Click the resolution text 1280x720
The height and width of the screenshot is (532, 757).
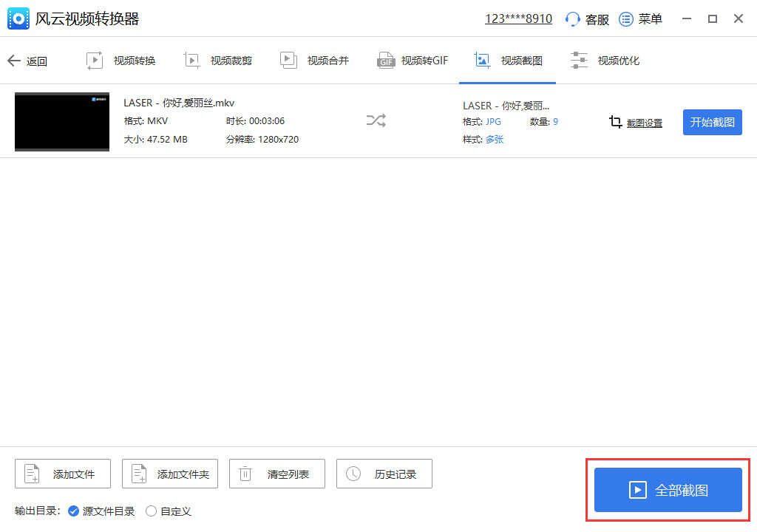[278, 140]
